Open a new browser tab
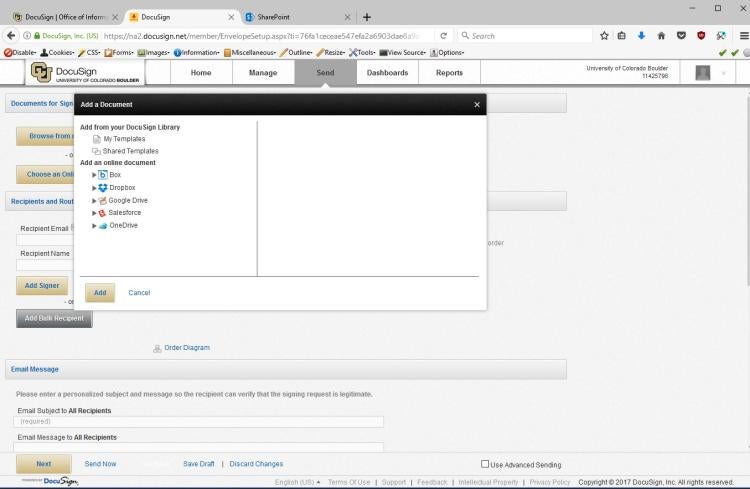Image resolution: width=750 pixels, height=489 pixels. click(366, 17)
